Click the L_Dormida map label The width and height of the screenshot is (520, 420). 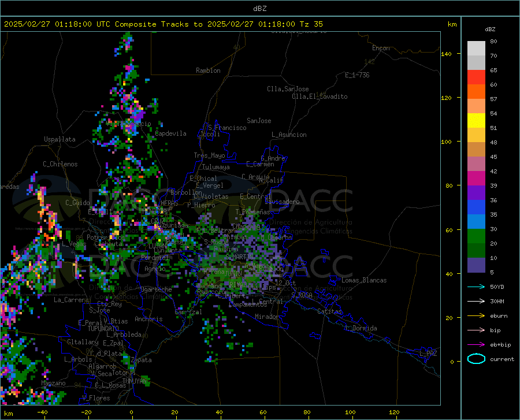361,328
